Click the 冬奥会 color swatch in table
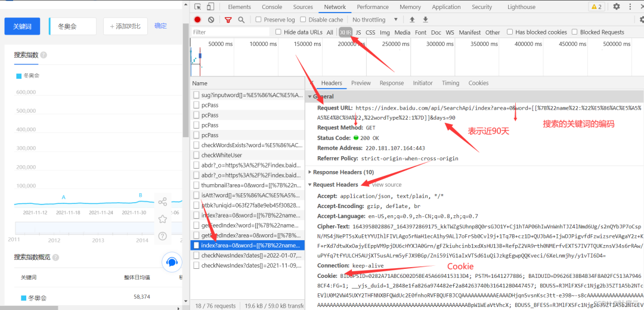 pos(24,298)
